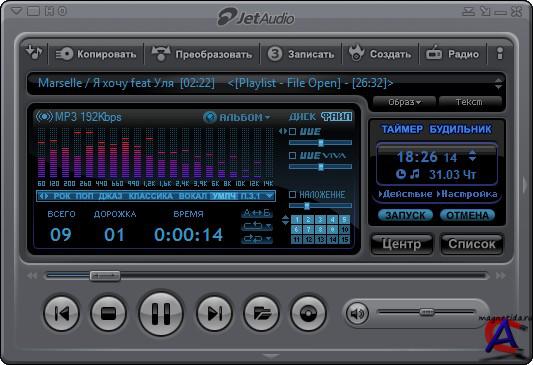533x365 pixels.
Task: Click the equalizer preset left-right arrows icon
Action: click(44, 196)
